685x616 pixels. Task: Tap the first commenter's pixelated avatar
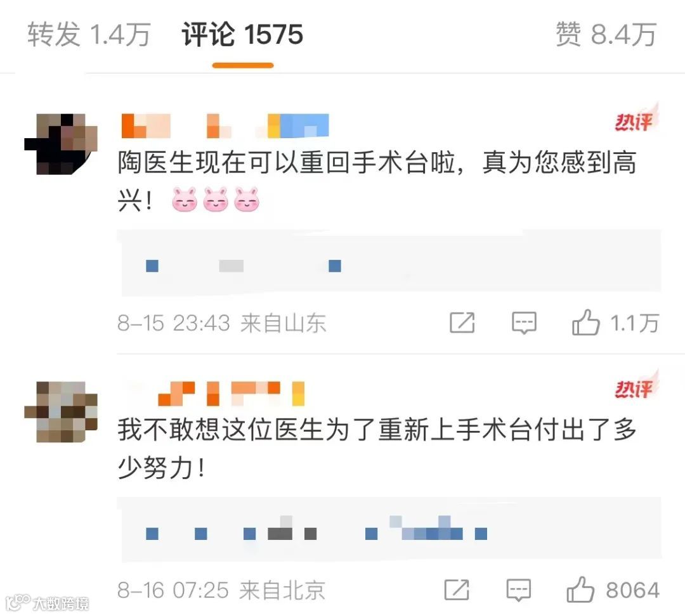[x=61, y=144]
